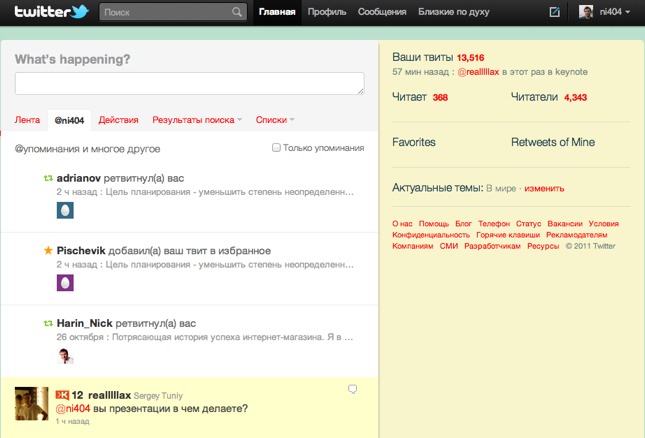Switch to the 'Действия' tab

click(x=118, y=120)
